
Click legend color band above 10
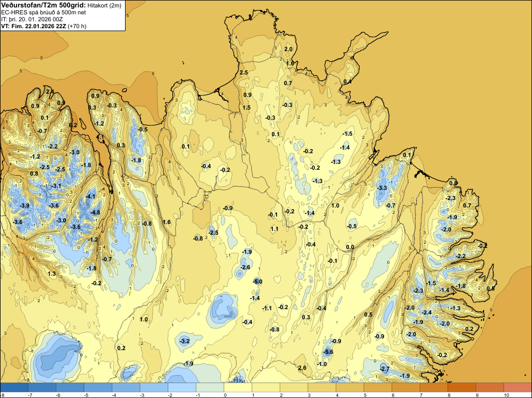coord(518,387)
